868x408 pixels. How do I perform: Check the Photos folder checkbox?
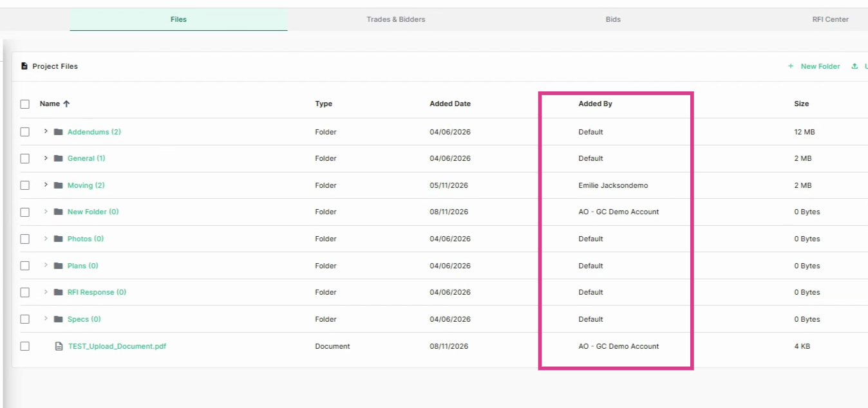tap(24, 239)
